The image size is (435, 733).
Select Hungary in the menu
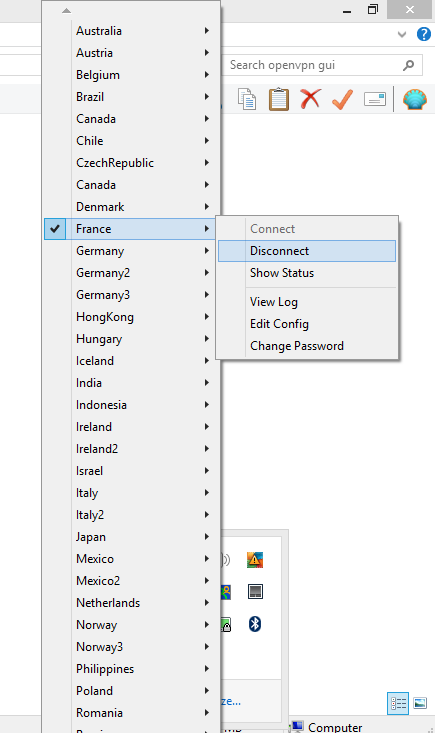click(130, 339)
